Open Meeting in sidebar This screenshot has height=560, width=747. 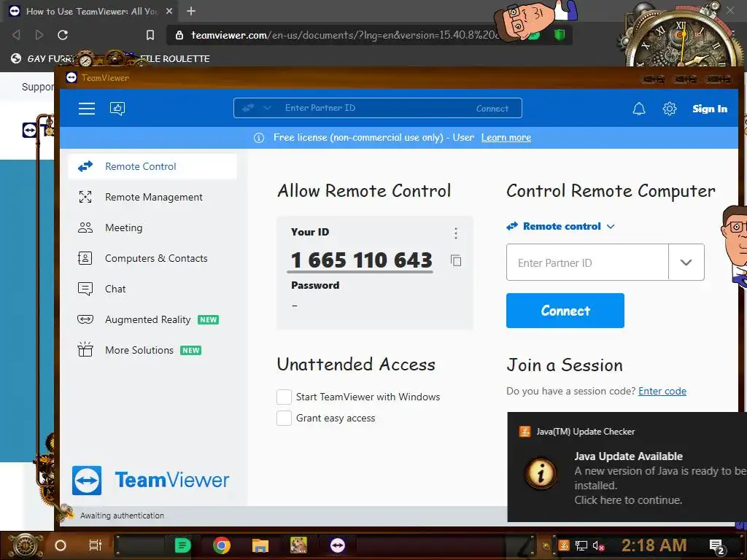pos(152,227)
